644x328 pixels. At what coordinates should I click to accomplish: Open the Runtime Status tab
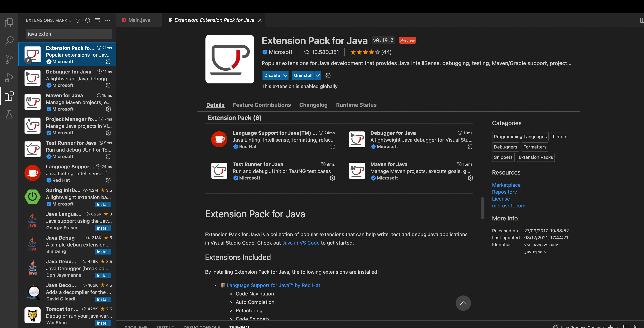356,105
